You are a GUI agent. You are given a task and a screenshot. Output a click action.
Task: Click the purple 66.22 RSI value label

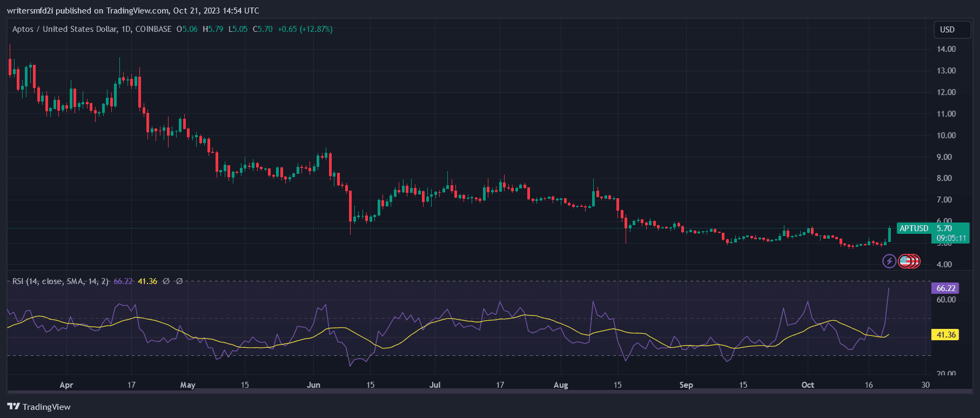coord(945,288)
